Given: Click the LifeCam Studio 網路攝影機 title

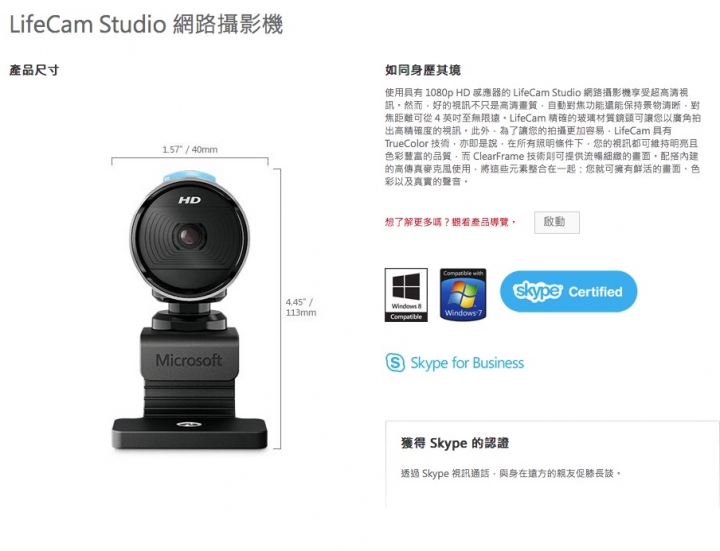Looking at the screenshot, I should point(146,25).
